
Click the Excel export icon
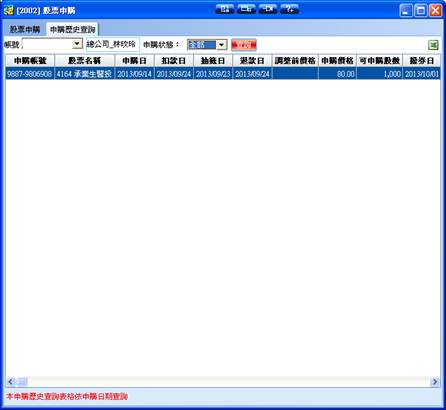tap(433, 45)
